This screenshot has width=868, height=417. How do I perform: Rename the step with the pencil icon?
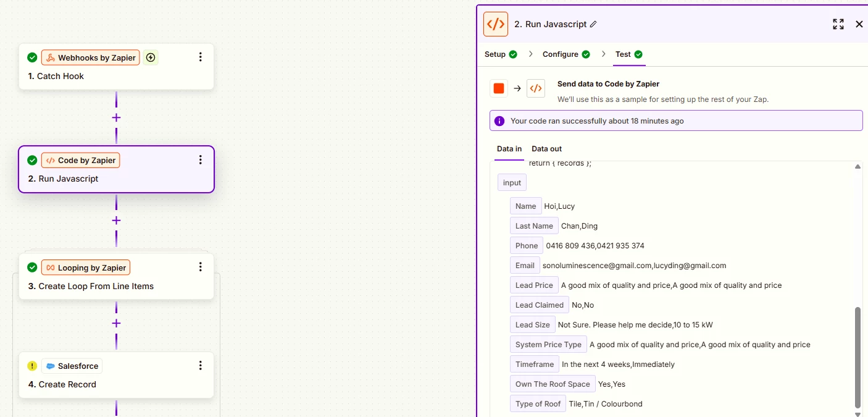coord(593,24)
